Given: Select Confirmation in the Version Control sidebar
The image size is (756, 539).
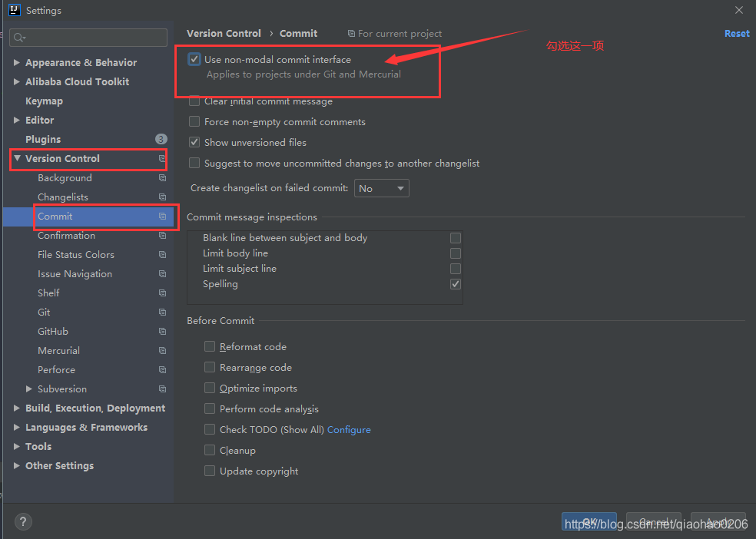Looking at the screenshot, I should click(x=67, y=235).
